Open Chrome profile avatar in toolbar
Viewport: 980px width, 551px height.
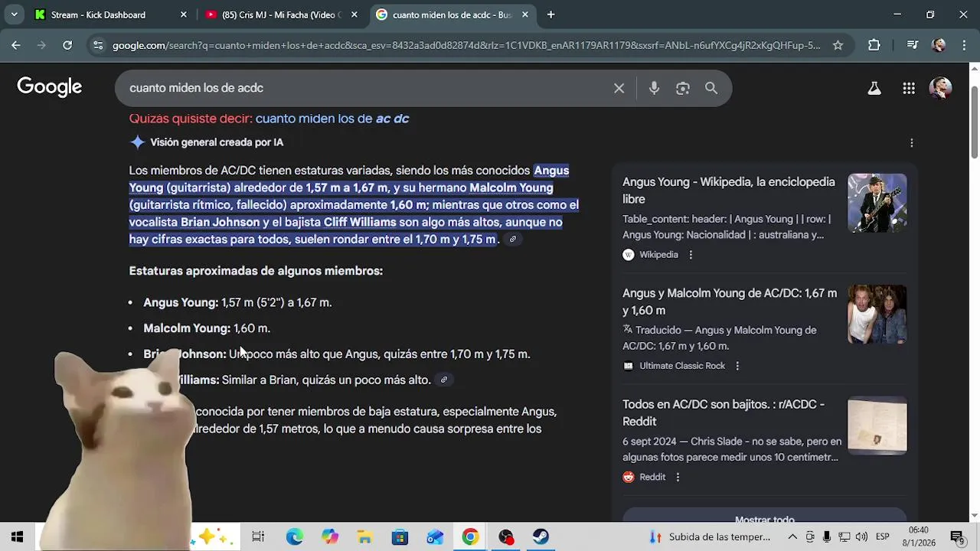[x=939, y=45]
